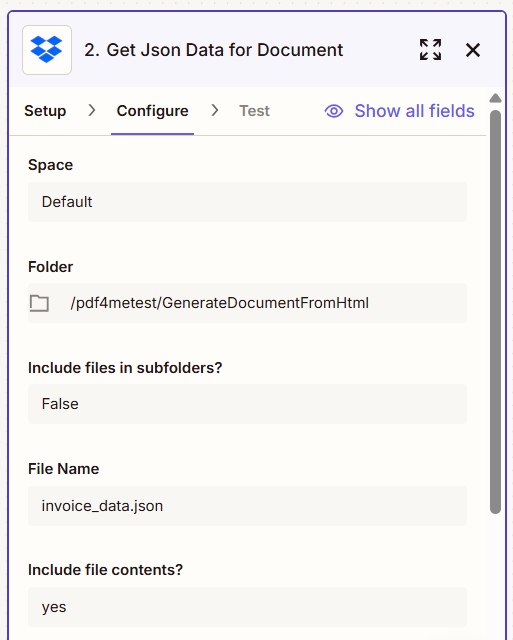Click the eye icon beside Show all fields
This screenshot has height=640, width=513.
[334, 111]
